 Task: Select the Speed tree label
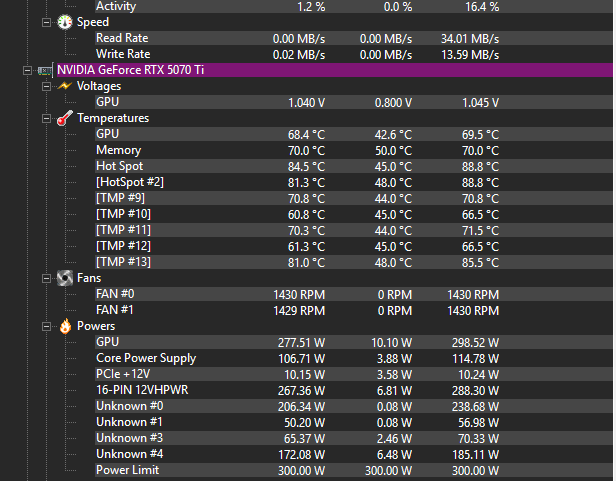93,22
